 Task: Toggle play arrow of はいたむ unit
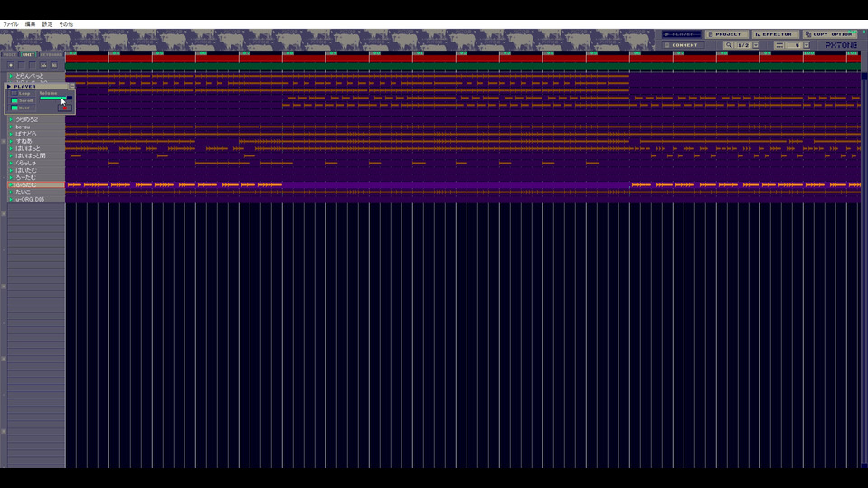click(11, 170)
